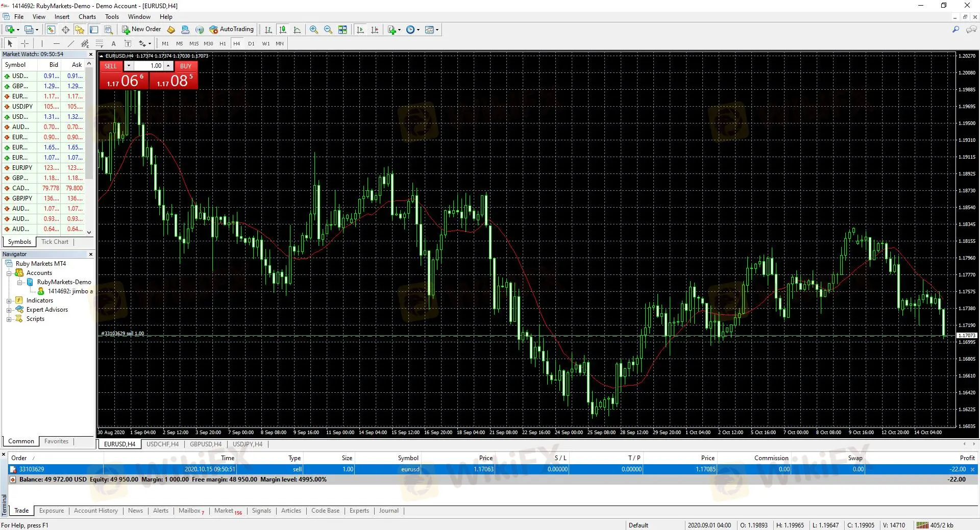Open the search magnifier at top right
980x530 pixels.
[x=955, y=30]
